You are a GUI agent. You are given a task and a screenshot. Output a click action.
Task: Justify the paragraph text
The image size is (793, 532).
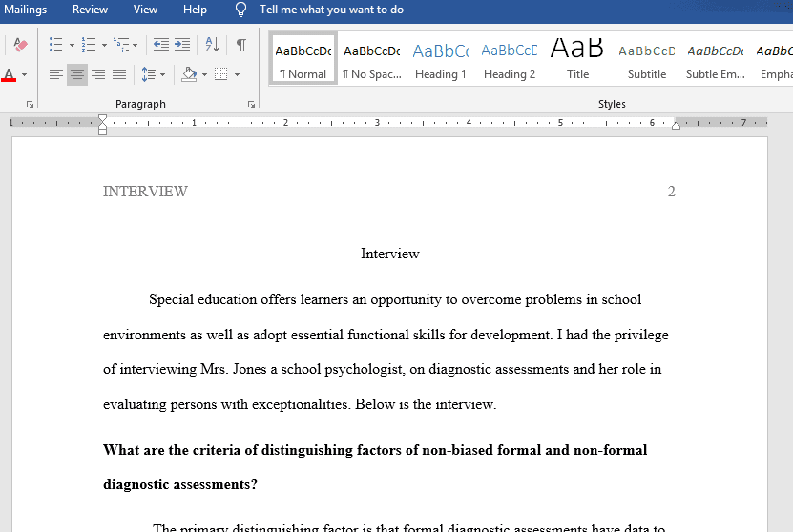pos(119,74)
